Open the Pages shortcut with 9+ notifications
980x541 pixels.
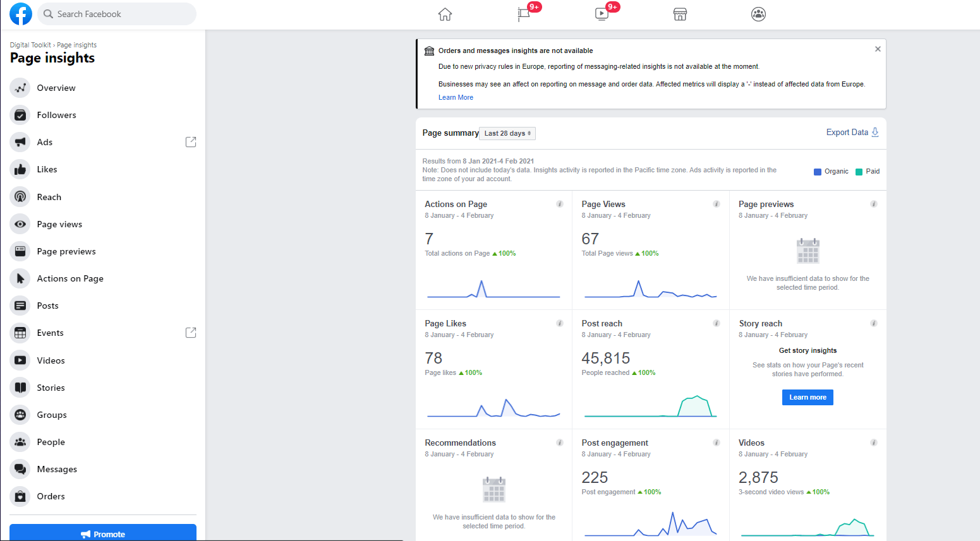[524, 14]
